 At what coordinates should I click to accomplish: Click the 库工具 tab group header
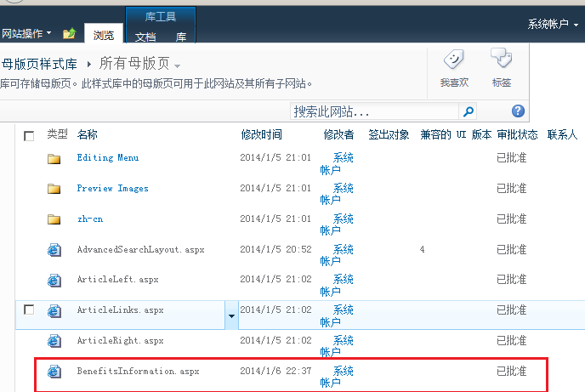[161, 16]
